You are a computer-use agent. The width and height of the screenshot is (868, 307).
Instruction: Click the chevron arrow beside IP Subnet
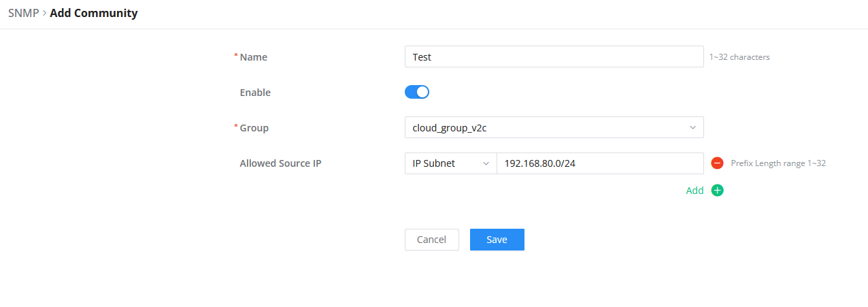(486, 163)
